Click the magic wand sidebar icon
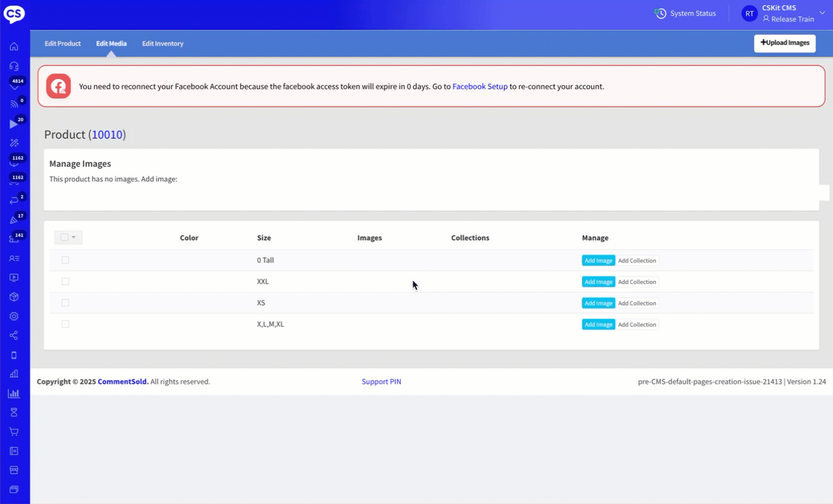The height and width of the screenshot is (504, 833). tap(14, 143)
